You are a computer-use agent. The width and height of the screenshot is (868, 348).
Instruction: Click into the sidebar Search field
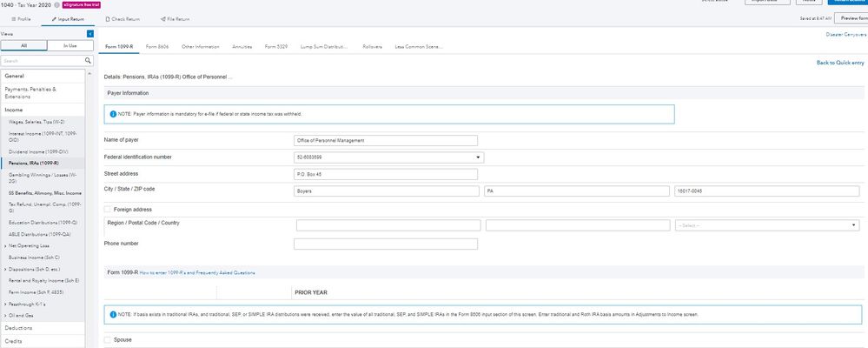[x=43, y=60]
